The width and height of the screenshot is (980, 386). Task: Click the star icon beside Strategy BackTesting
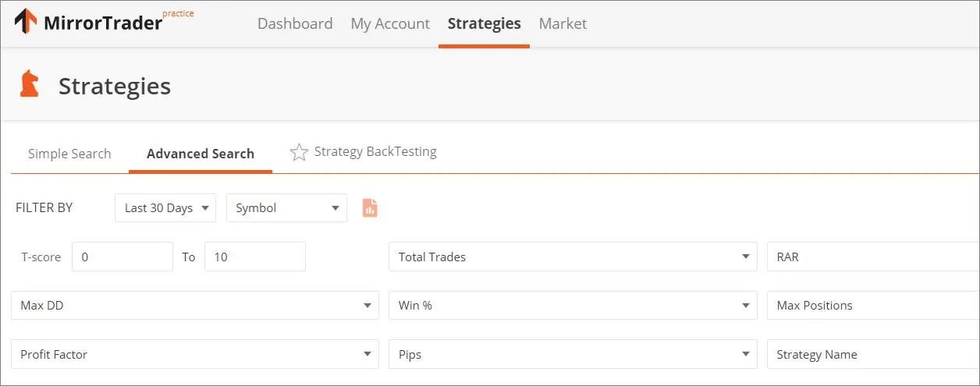[x=299, y=153]
